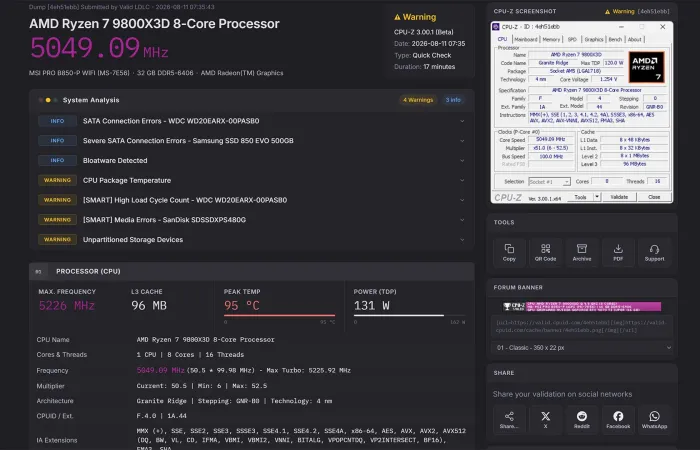
Task: Switch to the Graphics tab
Action: (x=594, y=39)
